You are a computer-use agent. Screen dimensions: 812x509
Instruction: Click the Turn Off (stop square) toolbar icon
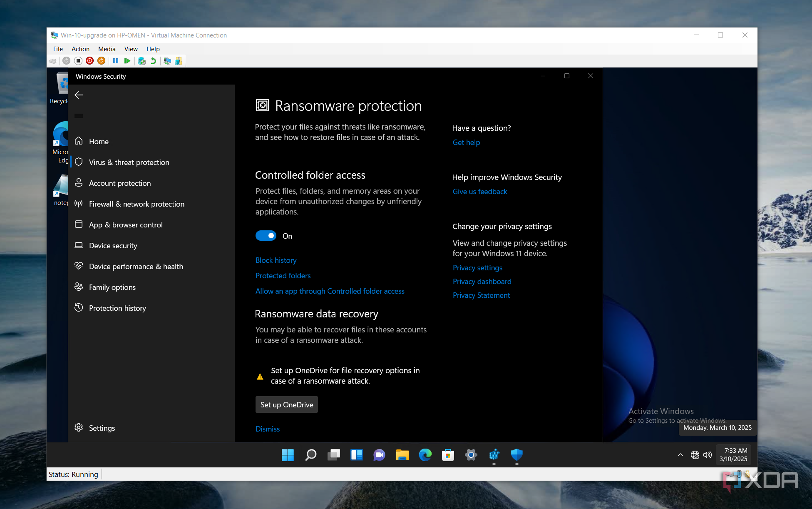[78, 61]
